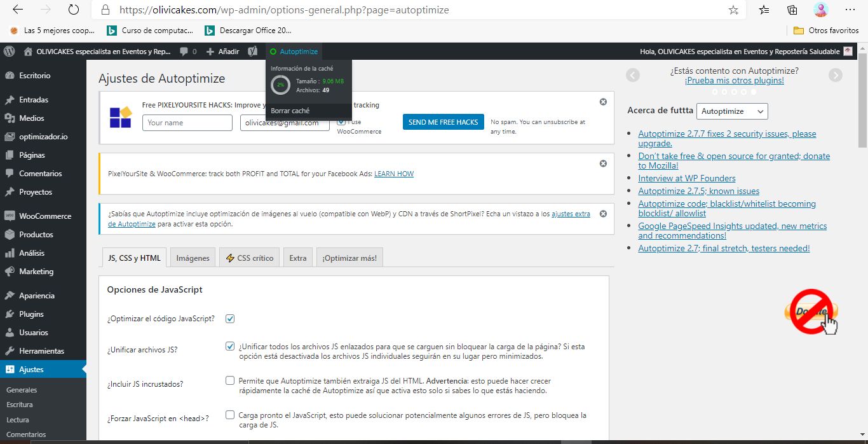This screenshot has width=868, height=444.
Task: Open Ajustes in the sidebar menu
Action: click(x=43, y=370)
